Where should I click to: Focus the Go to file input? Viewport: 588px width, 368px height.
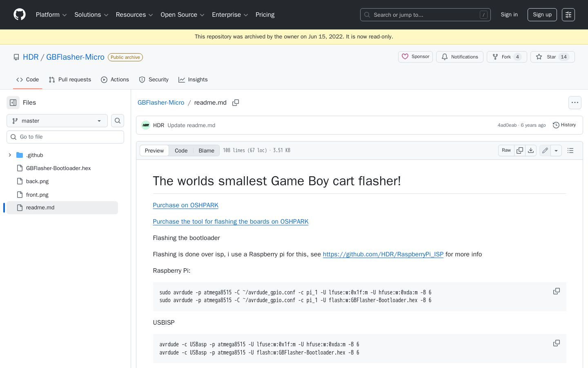(65, 137)
